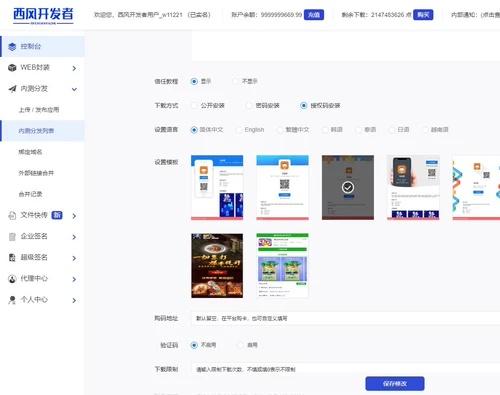500x395 pixels.
Task: Expand the 代理中心 menu chevron
Action: point(74,279)
